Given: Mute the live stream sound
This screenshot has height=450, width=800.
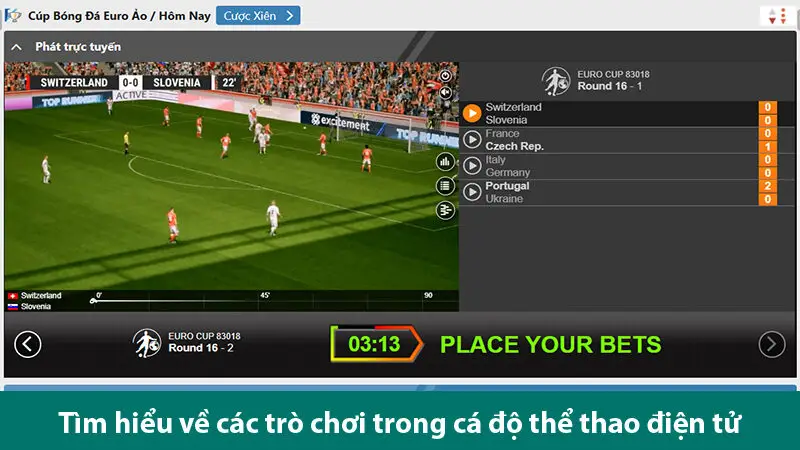Looking at the screenshot, I should (x=445, y=92).
